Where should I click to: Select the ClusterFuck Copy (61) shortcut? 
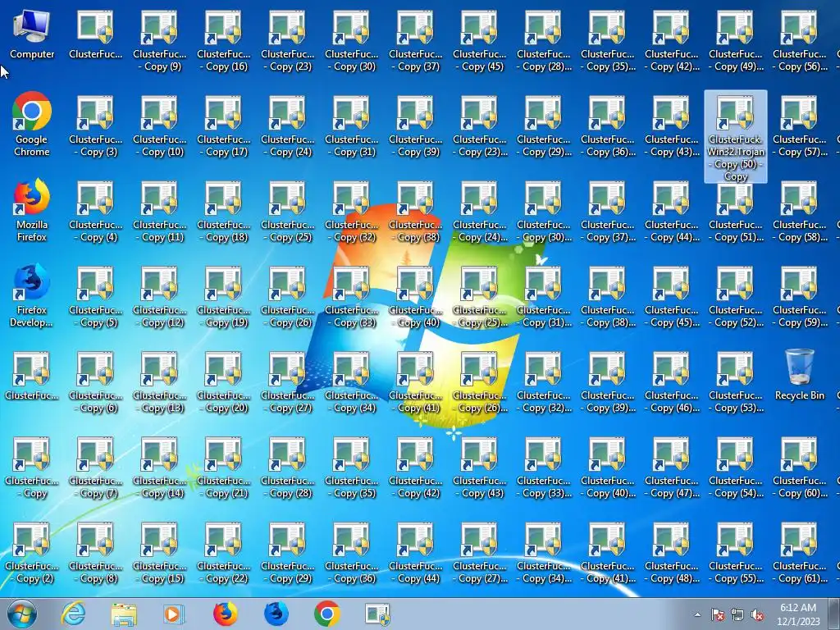(799, 552)
